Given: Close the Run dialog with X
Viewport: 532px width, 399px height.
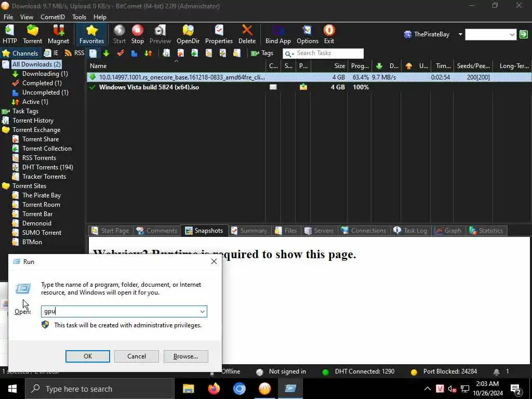Looking at the screenshot, I should click(214, 262).
